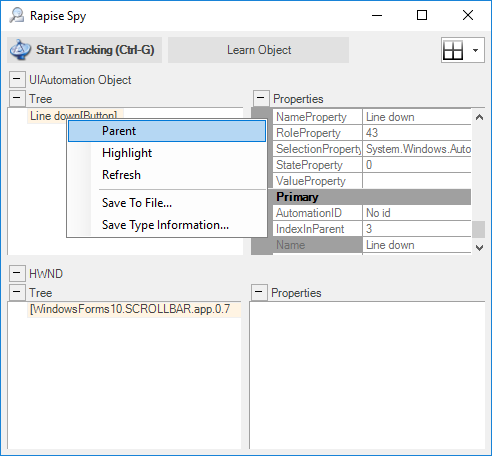The height and width of the screenshot is (456, 492).
Task: Click the layout grid icon
Action: tap(453, 50)
